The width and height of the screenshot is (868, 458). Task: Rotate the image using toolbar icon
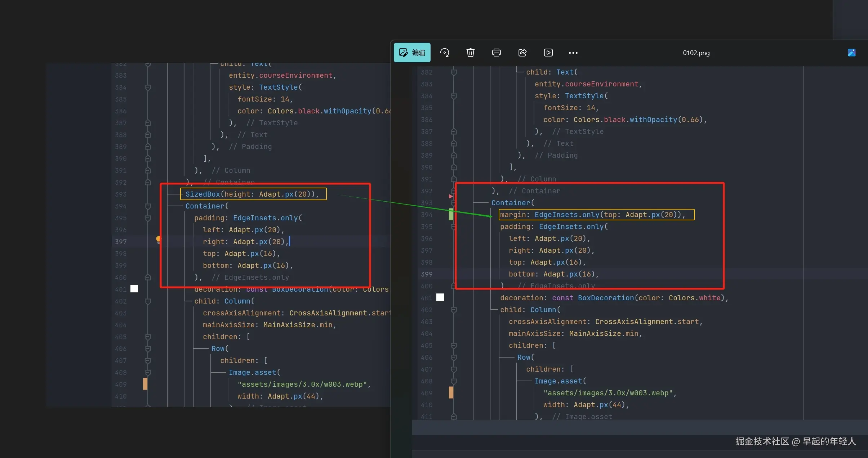(x=445, y=53)
